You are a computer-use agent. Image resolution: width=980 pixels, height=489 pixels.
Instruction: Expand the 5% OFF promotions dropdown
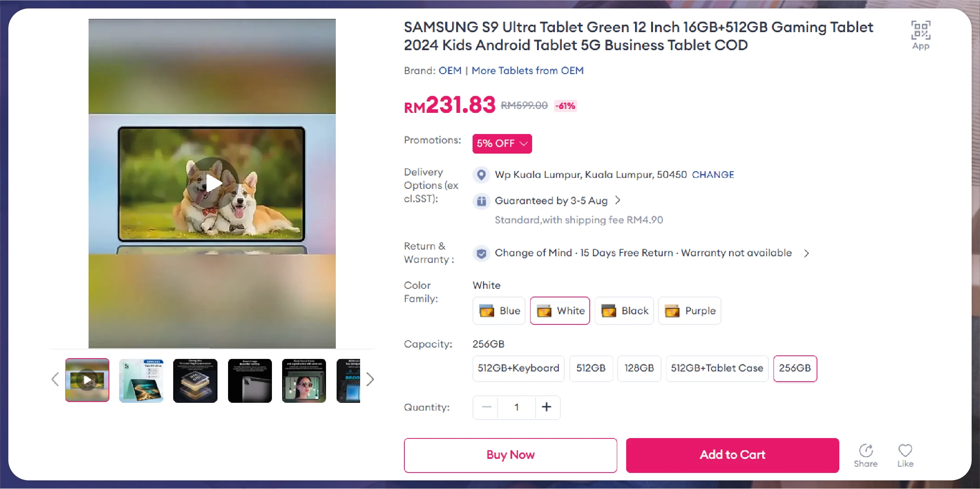[502, 144]
